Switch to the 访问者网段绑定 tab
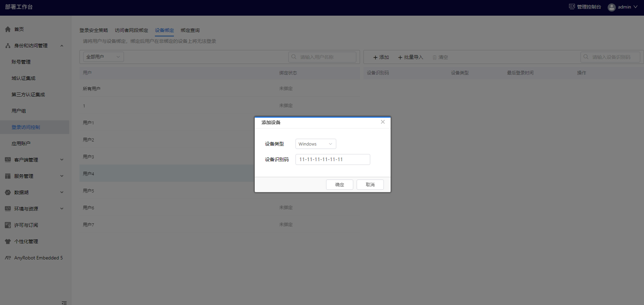Image resolution: width=644 pixels, height=305 pixels. click(131, 30)
